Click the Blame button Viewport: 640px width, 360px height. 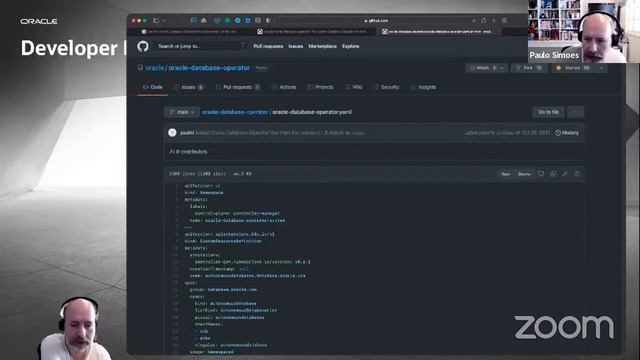click(524, 174)
